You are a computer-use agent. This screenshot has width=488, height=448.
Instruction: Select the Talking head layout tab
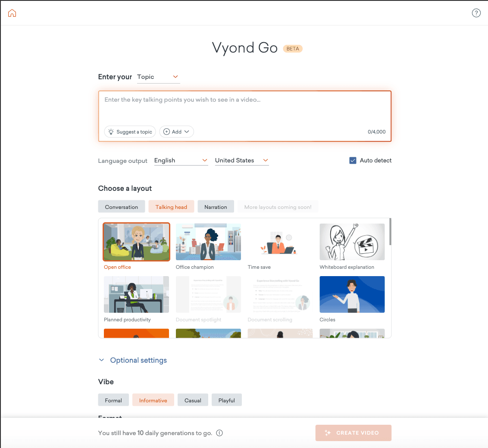click(x=171, y=207)
